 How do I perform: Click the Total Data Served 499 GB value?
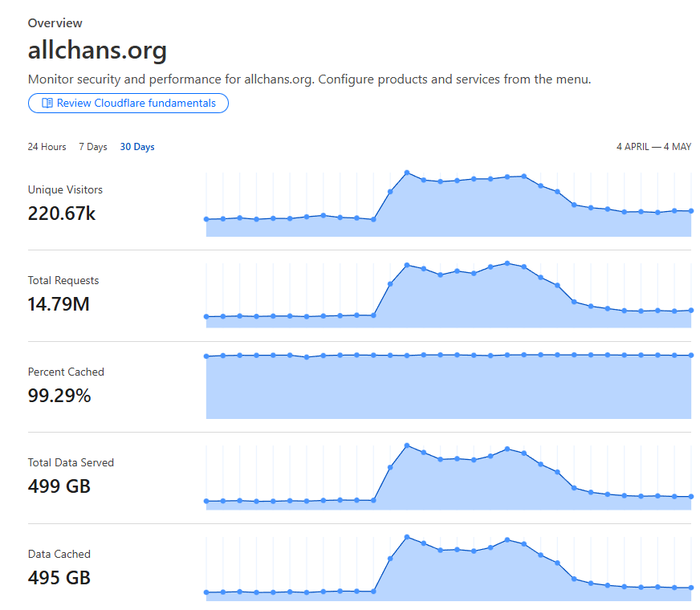pos(59,486)
